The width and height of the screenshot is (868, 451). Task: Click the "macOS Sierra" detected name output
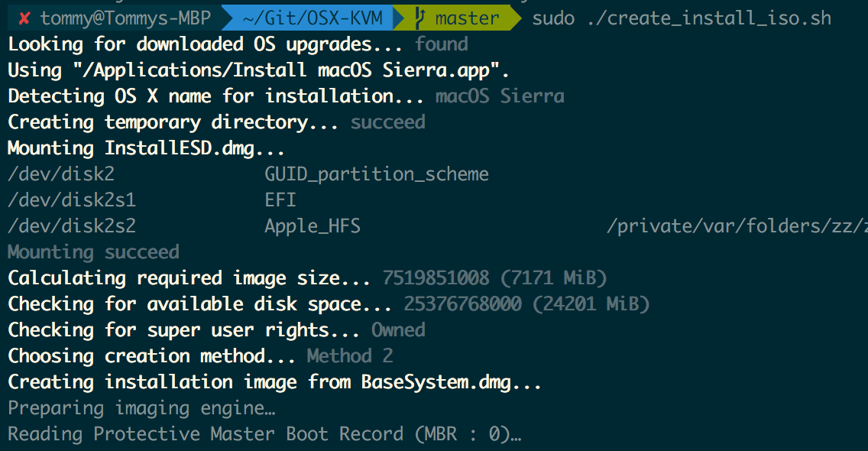coord(500,96)
